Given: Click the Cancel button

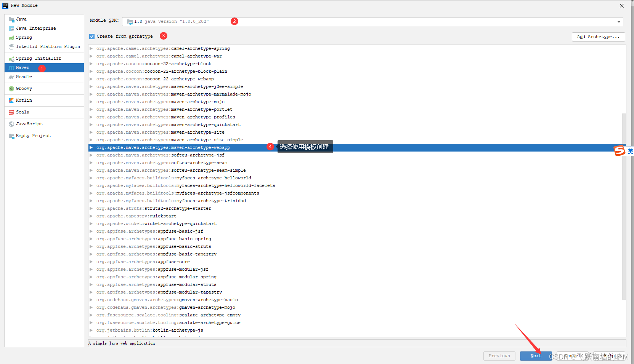Looking at the screenshot, I should tap(573, 356).
